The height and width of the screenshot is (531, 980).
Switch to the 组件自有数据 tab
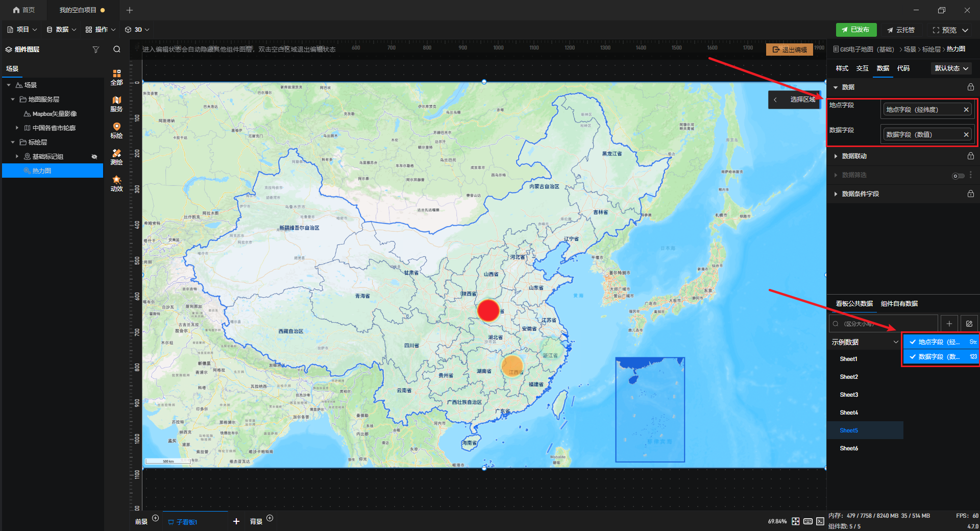[x=899, y=304]
